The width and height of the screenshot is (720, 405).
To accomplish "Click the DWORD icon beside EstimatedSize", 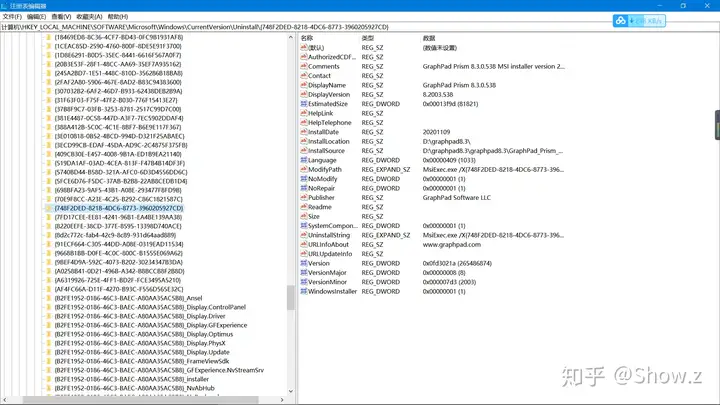I will tap(304, 104).
